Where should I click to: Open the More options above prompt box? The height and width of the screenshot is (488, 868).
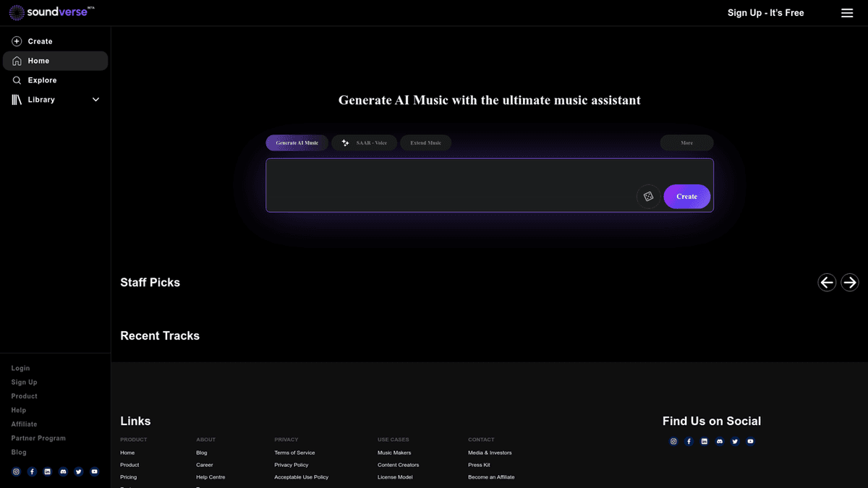(x=686, y=143)
